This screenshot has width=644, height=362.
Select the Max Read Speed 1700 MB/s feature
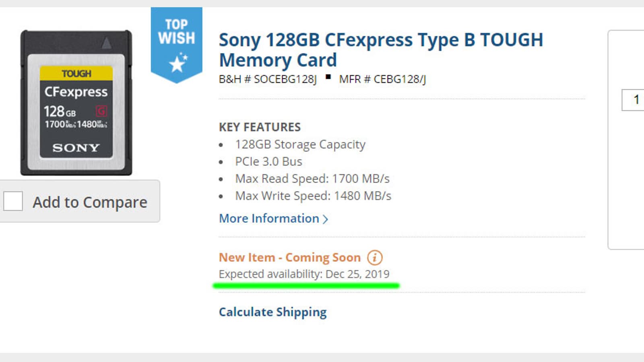(x=312, y=179)
